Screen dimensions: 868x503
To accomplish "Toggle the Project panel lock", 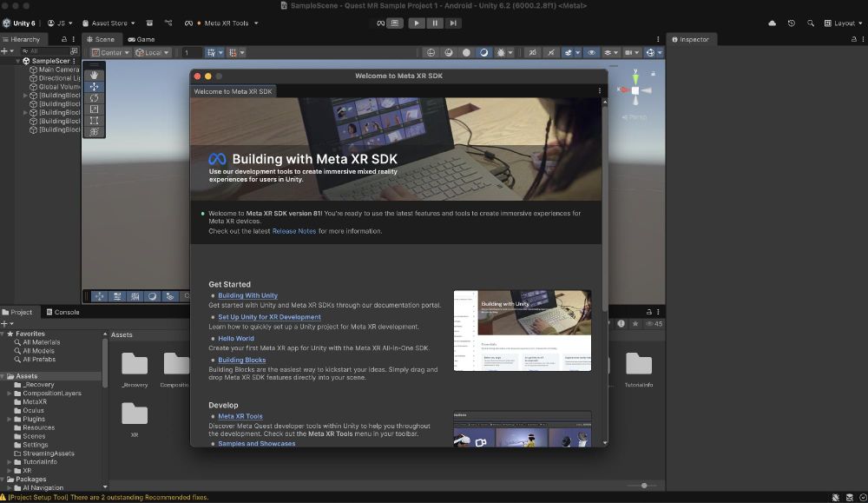I will point(649,312).
